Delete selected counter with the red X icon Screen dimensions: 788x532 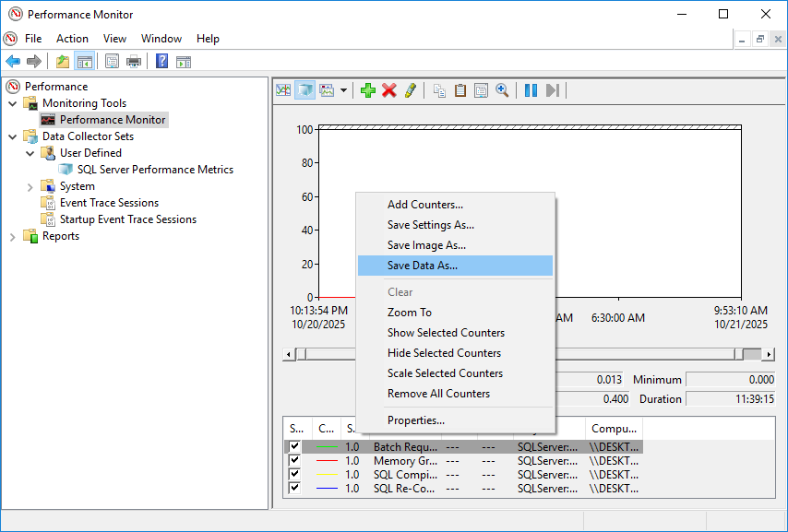[x=388, y=89]
